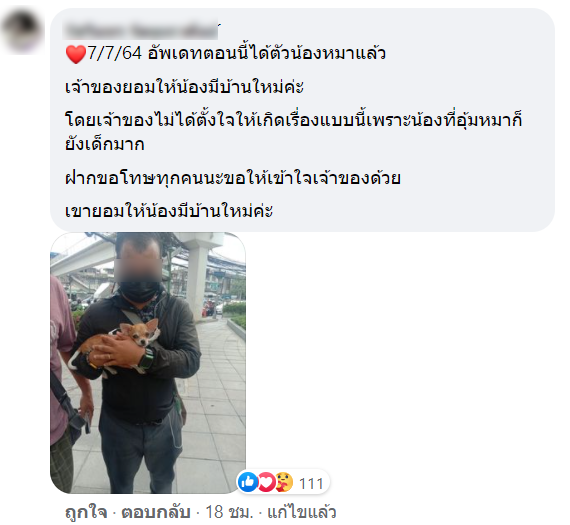Click the line เจ้าของยอมให้น้องมีบ้านใหม่ค่ะ
This screenshot has height=525, width=570.
[x=184, y=87]
